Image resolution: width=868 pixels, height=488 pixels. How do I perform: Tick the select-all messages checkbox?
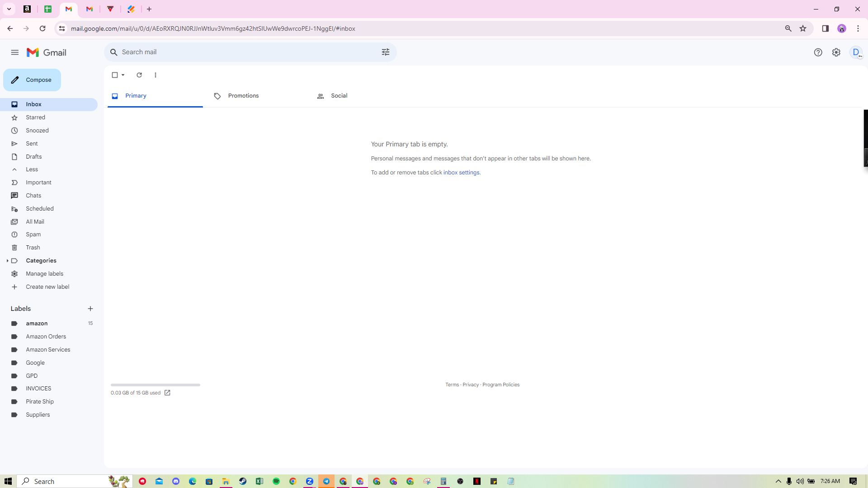coord(115,75)
